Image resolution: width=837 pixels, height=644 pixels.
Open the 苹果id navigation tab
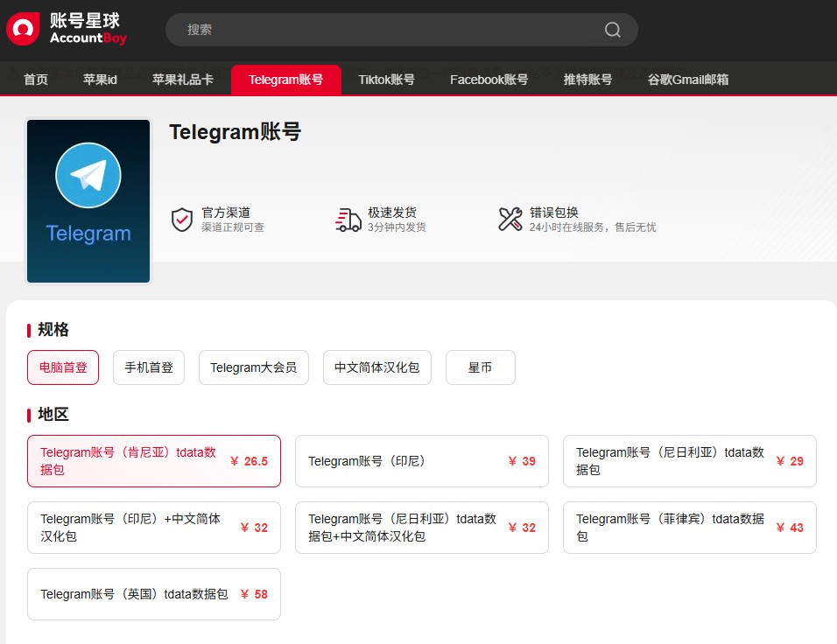pos(100,80)
